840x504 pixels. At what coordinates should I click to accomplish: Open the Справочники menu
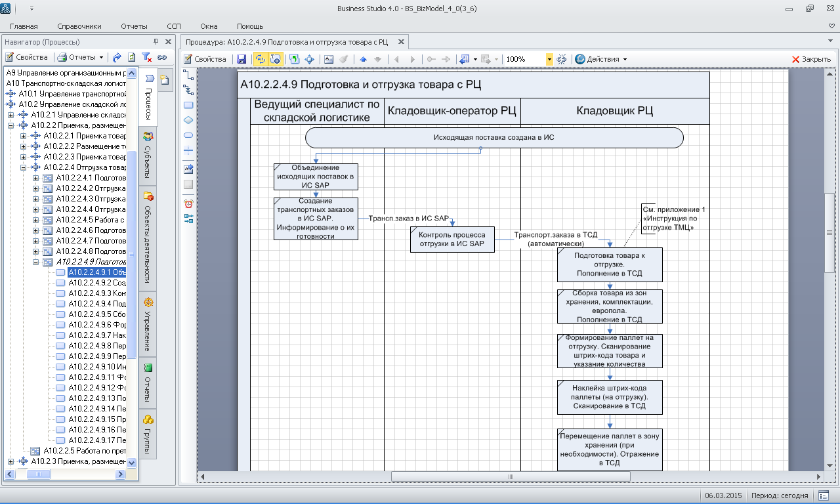(79, 26)
